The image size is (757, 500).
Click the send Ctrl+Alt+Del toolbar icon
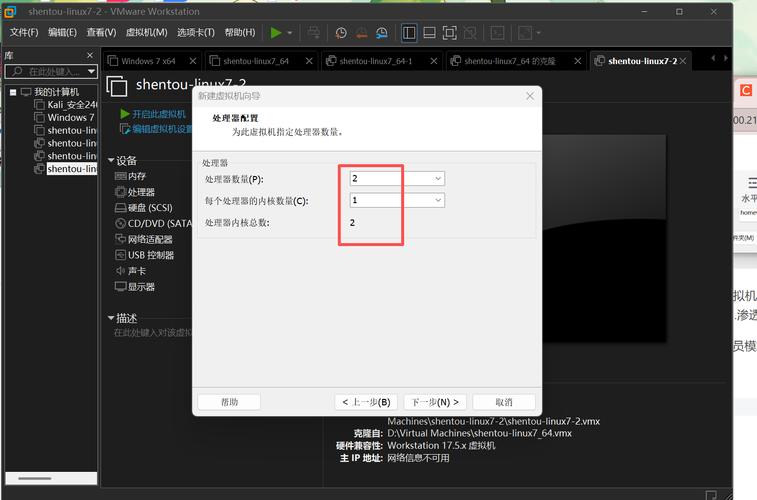pyautogui.click(x=313, y=33)
